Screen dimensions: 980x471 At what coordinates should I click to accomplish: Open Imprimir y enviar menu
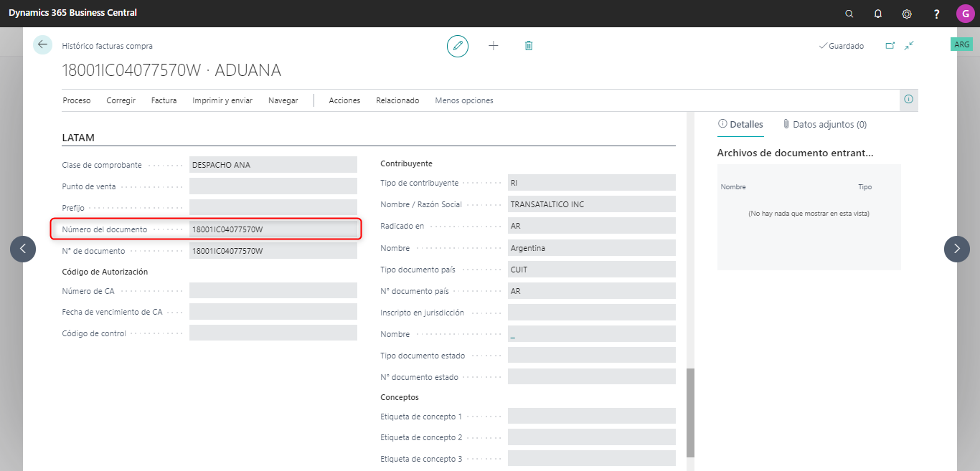222,100
